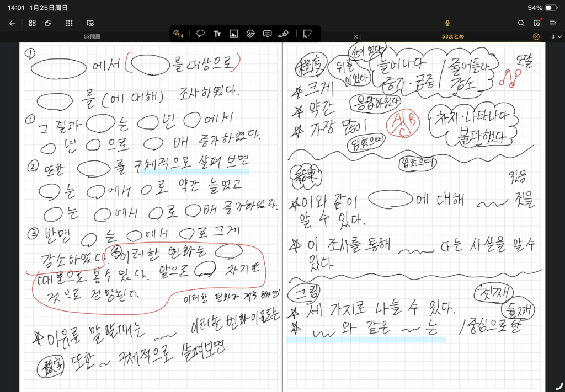Toggle the read-only mode icon

(90, 23)
